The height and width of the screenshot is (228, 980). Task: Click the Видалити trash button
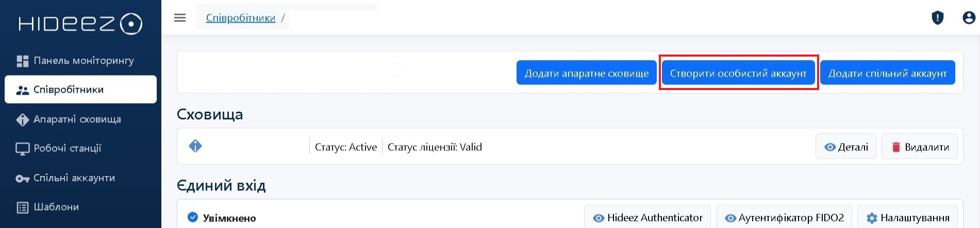(x=920, y=147)
